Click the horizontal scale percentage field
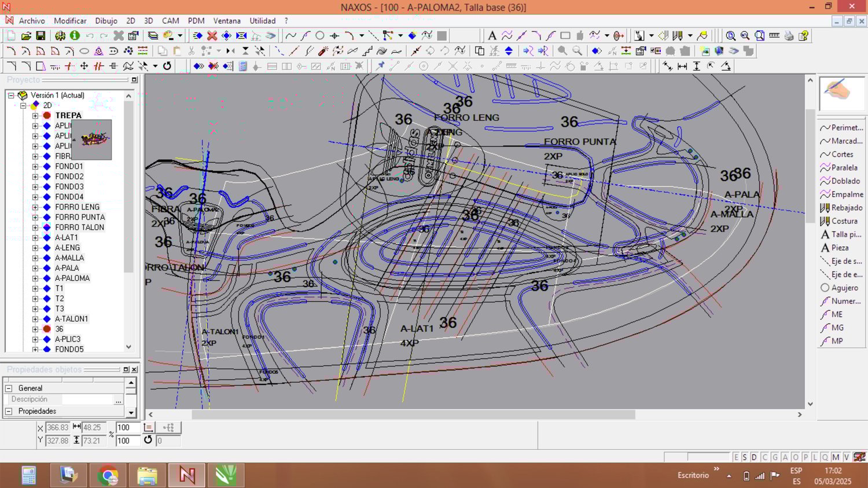 (127, 428)
